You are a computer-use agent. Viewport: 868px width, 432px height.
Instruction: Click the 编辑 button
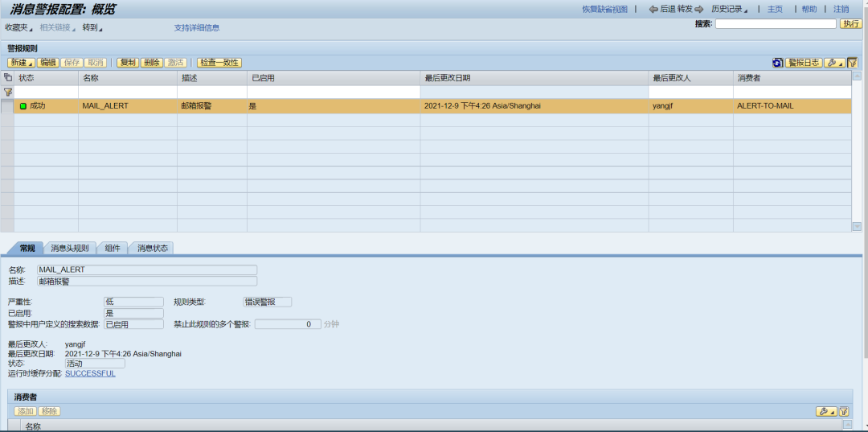(48, 63)
